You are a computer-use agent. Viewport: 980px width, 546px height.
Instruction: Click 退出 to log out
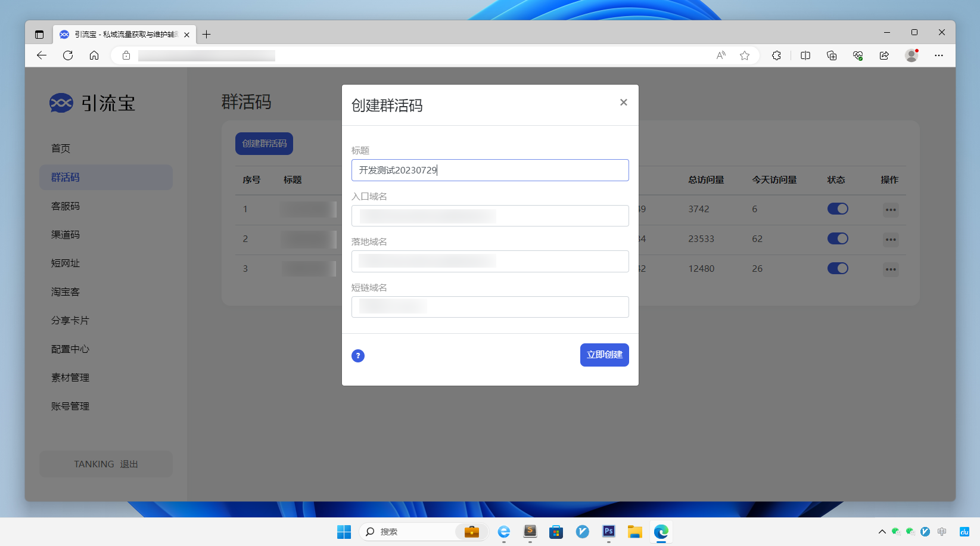[129, 464]
